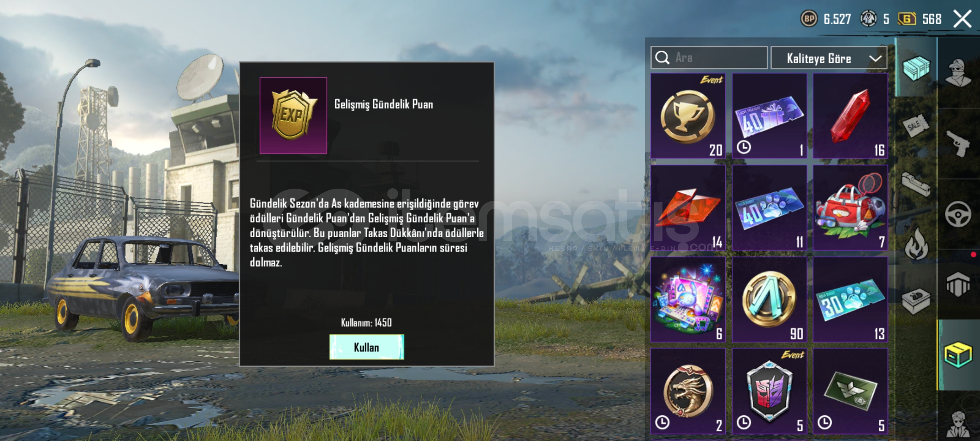Select the colorful music stage item

688,299
